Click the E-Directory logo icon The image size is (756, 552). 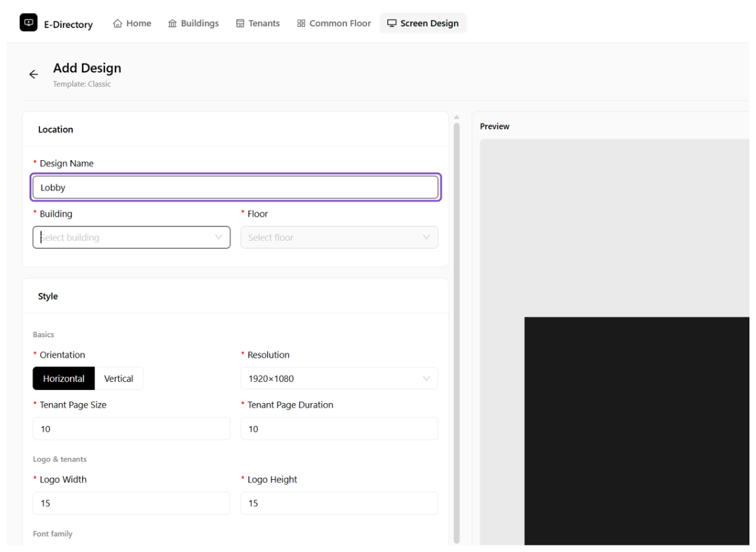pos(28,23)
